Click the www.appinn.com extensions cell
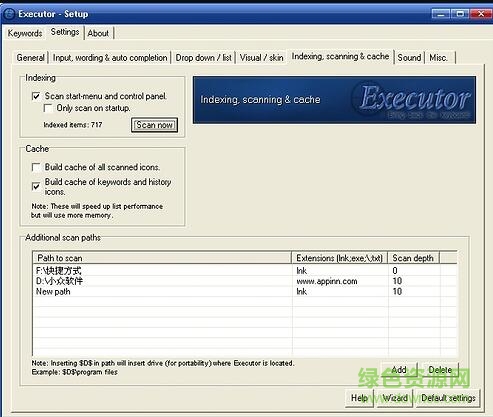493x417 pixels. [340, 281]
